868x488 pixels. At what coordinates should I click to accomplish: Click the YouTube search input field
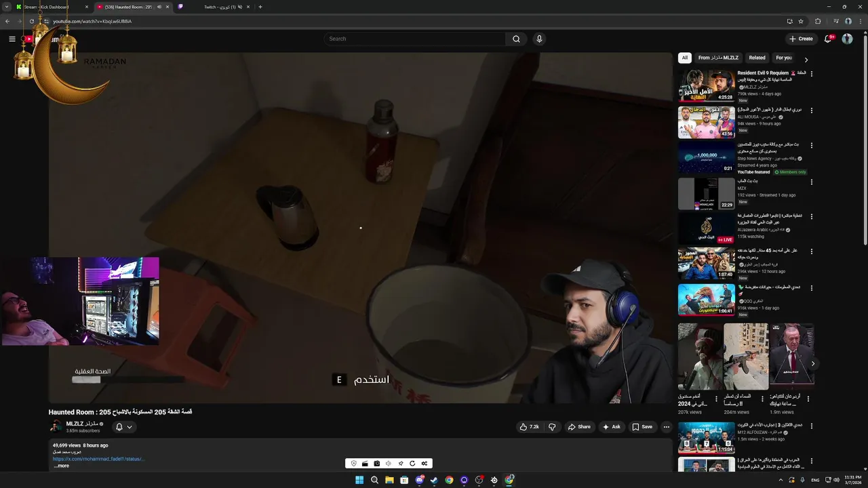(x=414, y=39)
